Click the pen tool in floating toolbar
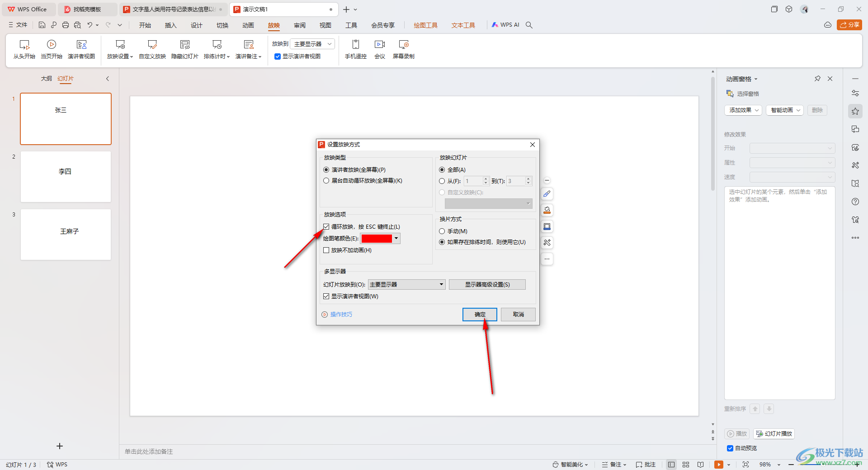Screen dimensions: 868x470 click(x=547, y=194)
